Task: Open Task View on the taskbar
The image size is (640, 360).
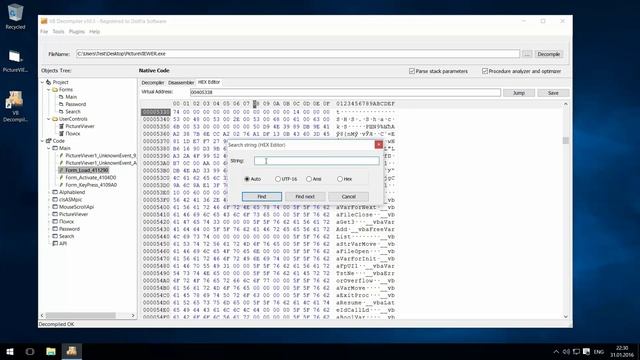Action: click(30, 351)
